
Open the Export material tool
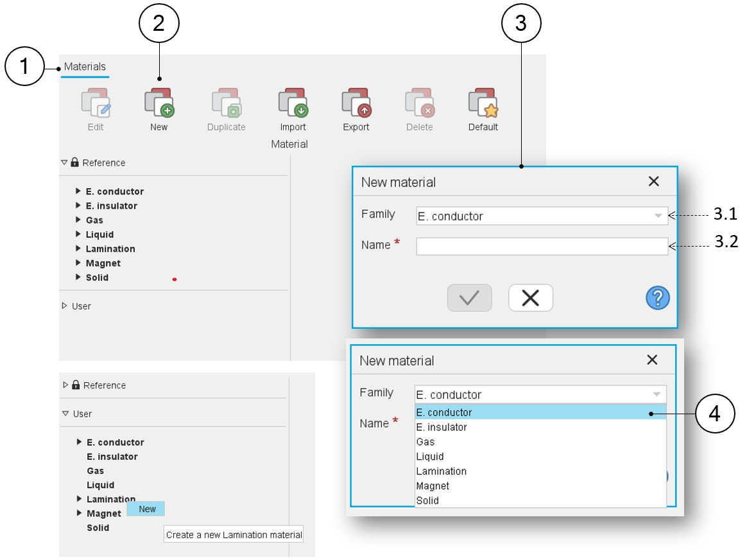pos(356,102)
